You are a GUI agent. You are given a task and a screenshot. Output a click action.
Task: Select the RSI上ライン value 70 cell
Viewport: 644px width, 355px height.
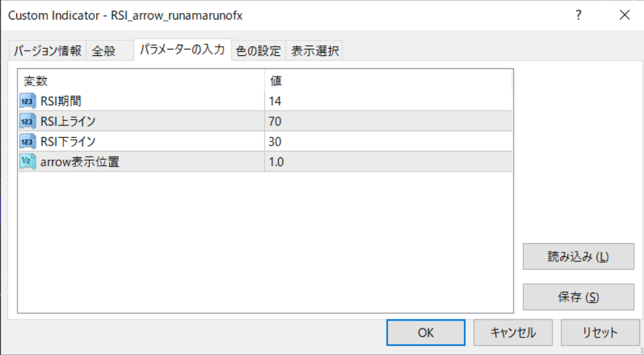point(389,121)
